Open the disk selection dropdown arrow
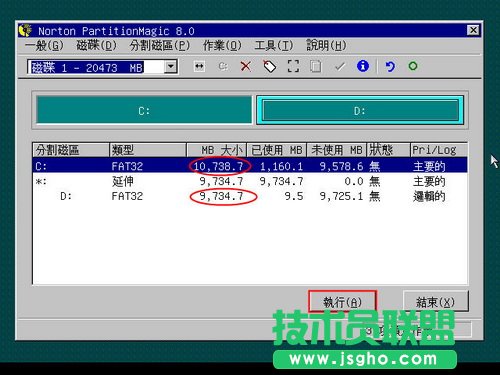The image size is (500, 375). (170, 67)
